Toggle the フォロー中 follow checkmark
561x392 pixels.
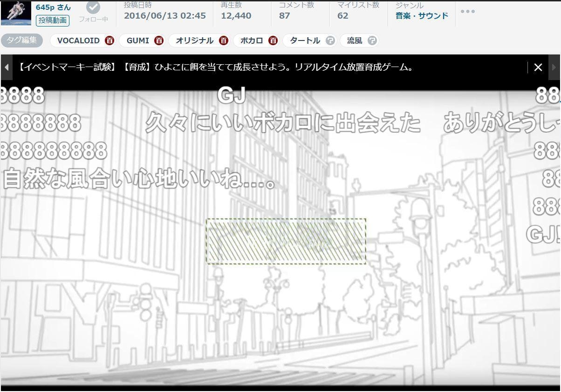[93, 7]
